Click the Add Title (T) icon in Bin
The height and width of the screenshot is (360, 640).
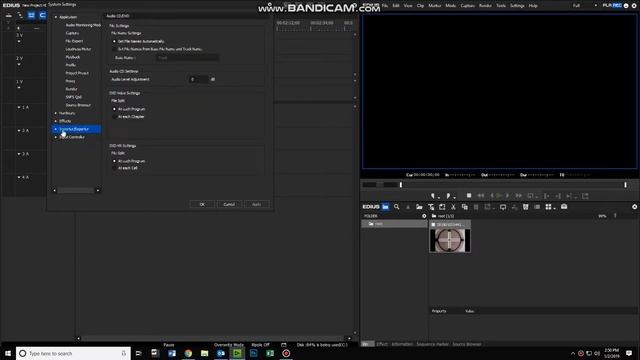tap(431, 207)
